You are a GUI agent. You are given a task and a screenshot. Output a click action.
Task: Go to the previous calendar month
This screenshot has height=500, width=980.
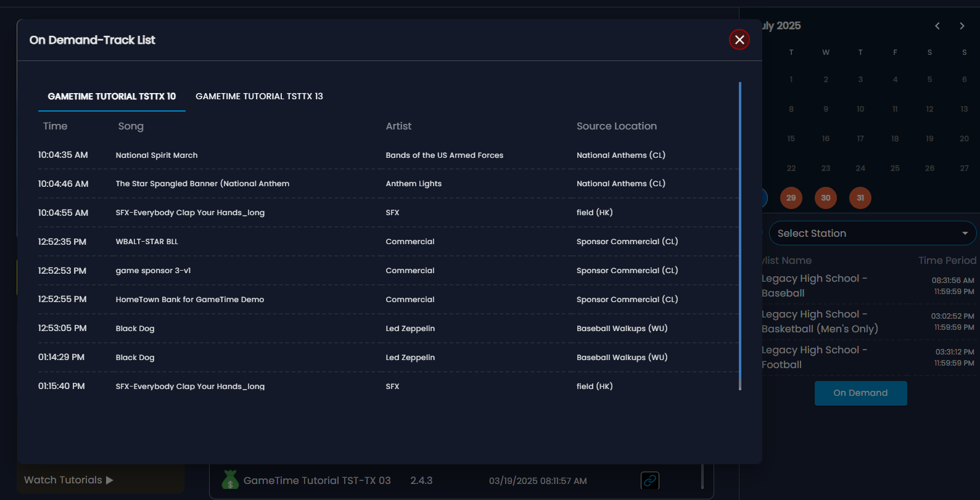tap(937, 26)
